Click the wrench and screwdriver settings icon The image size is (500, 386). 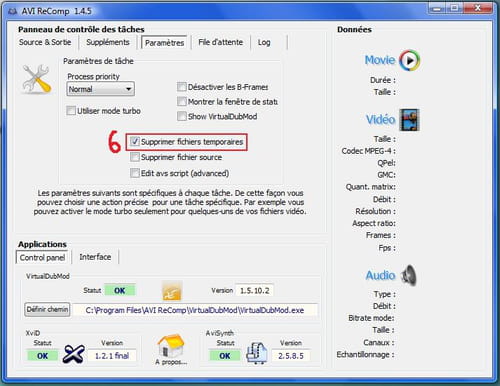(37, 79)
